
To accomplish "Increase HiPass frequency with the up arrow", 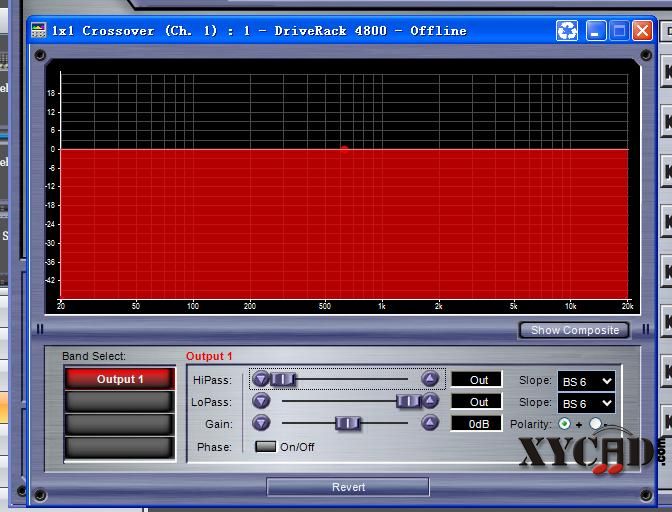I will pyautogui.click(x=430, y=379).
